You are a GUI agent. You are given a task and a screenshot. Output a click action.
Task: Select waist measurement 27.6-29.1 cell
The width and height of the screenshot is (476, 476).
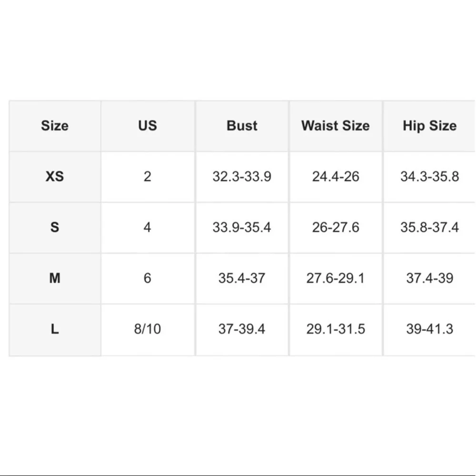pos(336,278)
